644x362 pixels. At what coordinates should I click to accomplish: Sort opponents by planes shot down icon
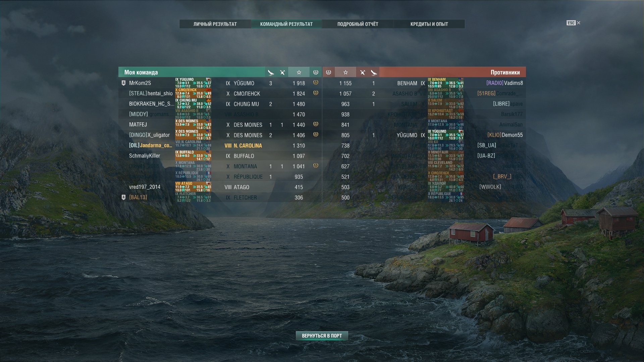[x=362, y=72]
